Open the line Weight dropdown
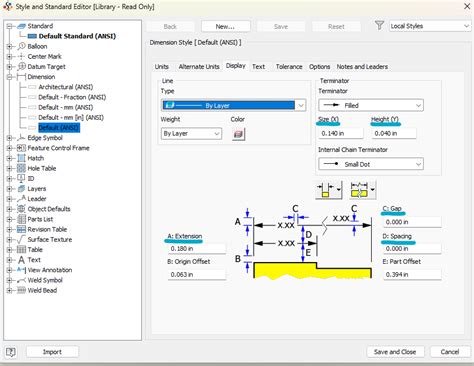Screen dimensions: 474x366 pyautogui.click(x=191, y=134)
